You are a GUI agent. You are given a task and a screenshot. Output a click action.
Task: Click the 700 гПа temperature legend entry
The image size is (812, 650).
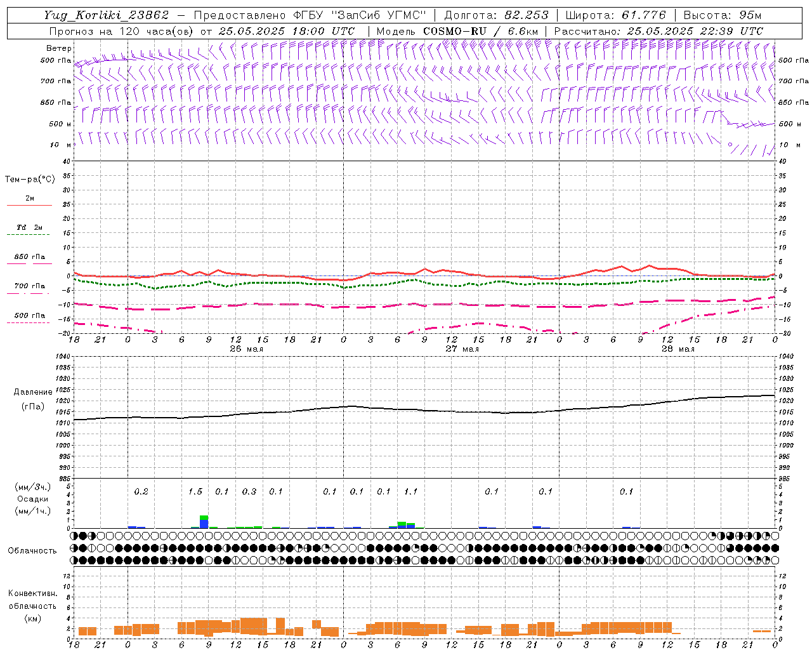(x=29, y=286)
